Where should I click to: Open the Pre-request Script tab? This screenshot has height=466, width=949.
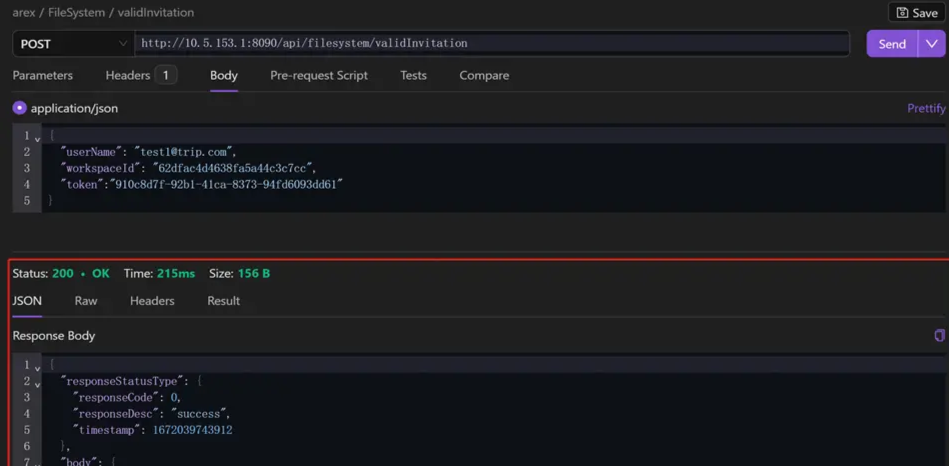coord(319,75)
